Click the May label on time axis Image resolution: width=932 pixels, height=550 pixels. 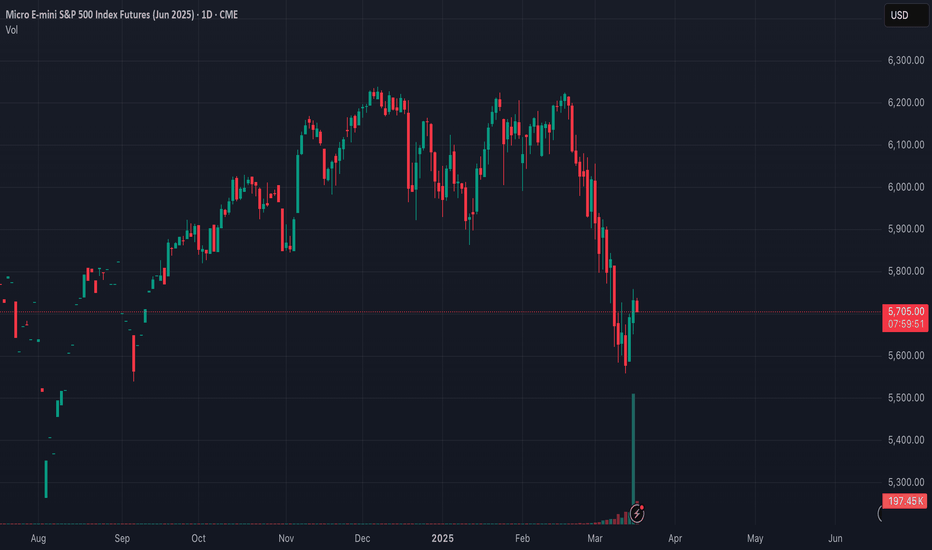coord(755,538)
